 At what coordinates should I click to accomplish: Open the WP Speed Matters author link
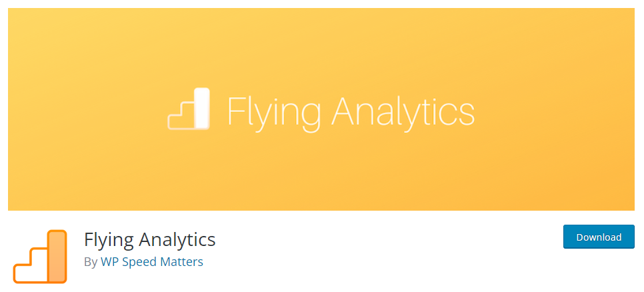(x=151, y=262)
